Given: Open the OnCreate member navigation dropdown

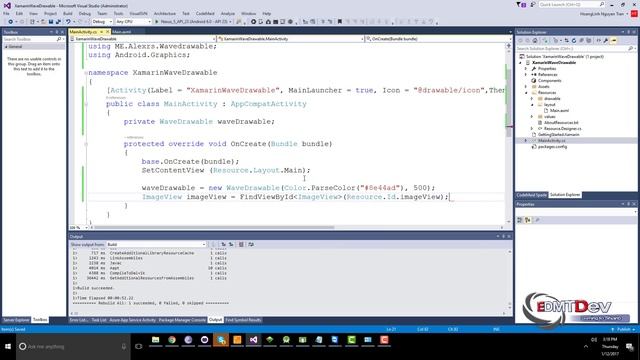Looking at the screenshot, I should click(x=437, y=39).
